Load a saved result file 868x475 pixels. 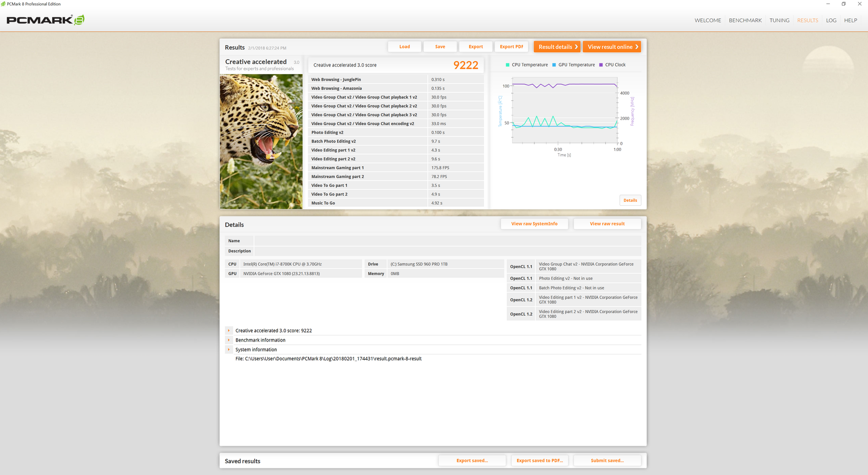(405, 47)
